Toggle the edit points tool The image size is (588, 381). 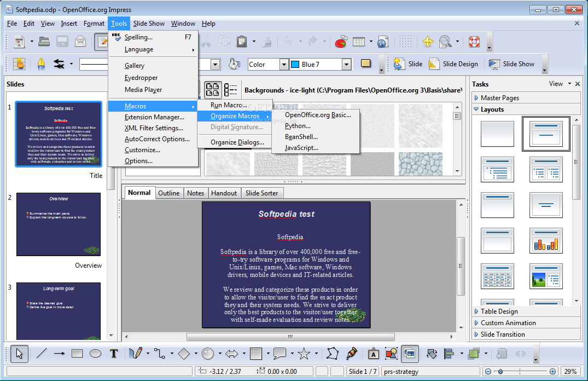332,354
